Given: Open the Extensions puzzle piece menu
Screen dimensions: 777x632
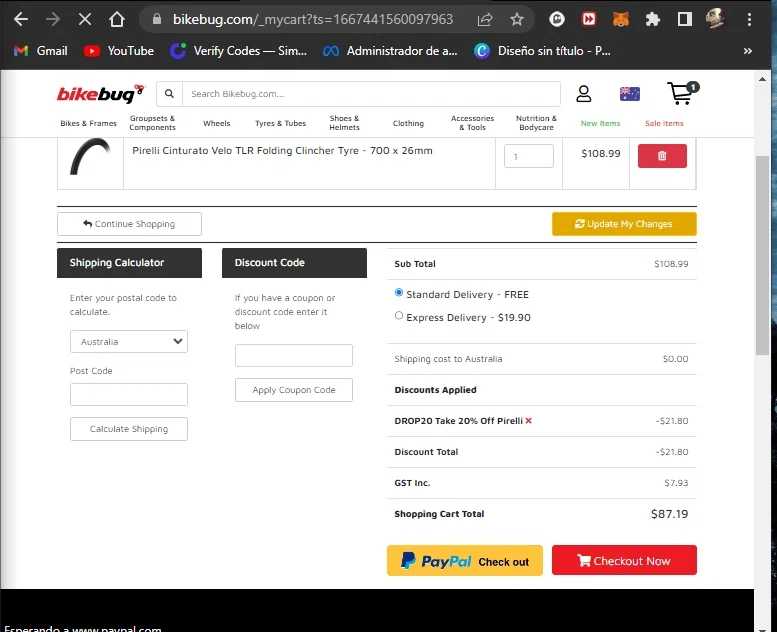Looking at the screenshot, I should [x=653, y=19].
